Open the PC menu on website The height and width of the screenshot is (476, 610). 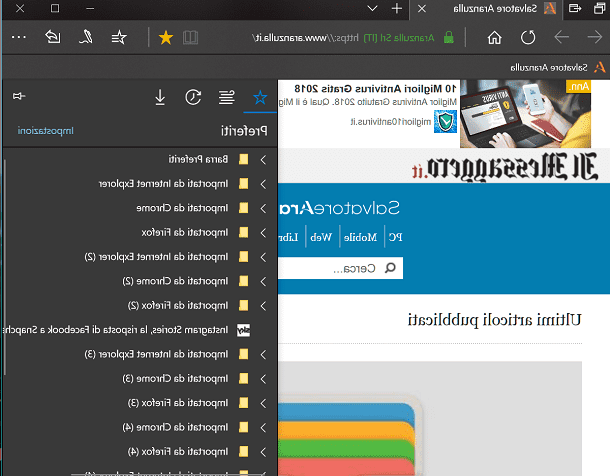[395, 237]
